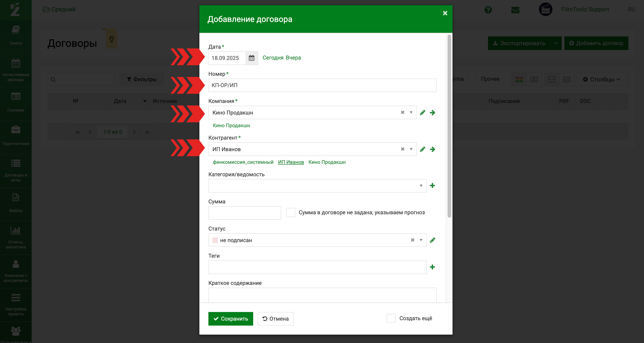Viewport: 644px width, 343px height.
Task: Clear the Компания selection with the X
Action: [403, 113]
